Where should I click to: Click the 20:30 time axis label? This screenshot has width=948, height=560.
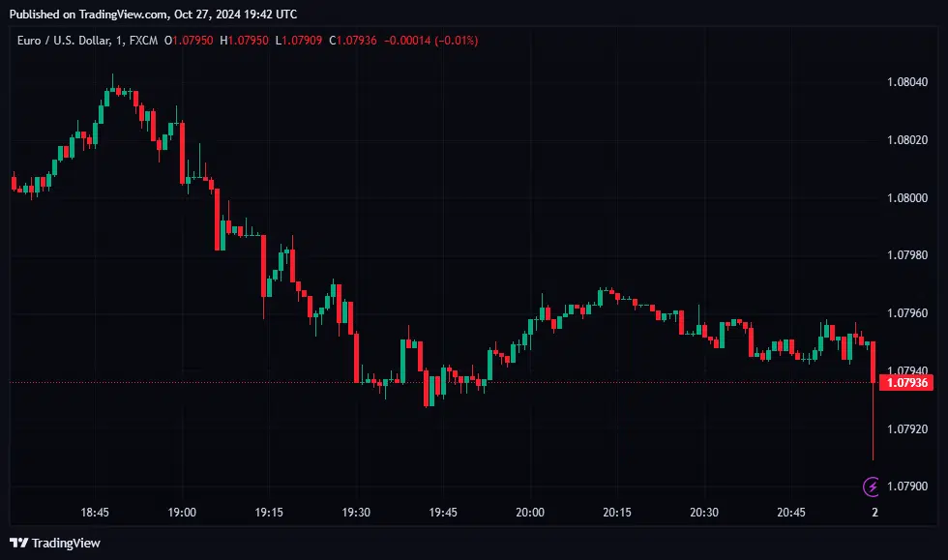click(704, 513)
